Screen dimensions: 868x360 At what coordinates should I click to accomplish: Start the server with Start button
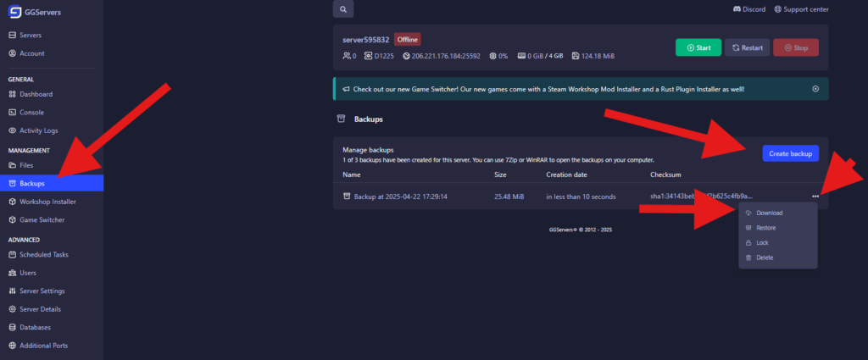coord(698,47)
